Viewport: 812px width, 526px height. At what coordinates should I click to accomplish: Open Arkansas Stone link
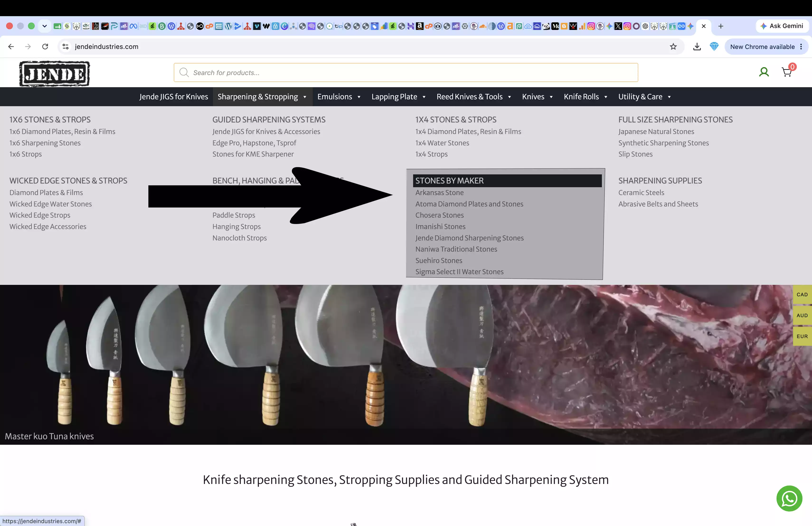[439, 192]
